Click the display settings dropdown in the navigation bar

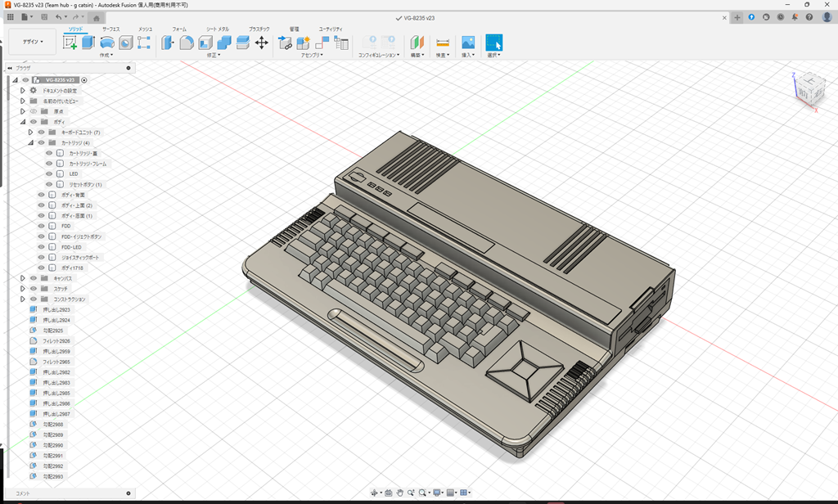point(437,493)
